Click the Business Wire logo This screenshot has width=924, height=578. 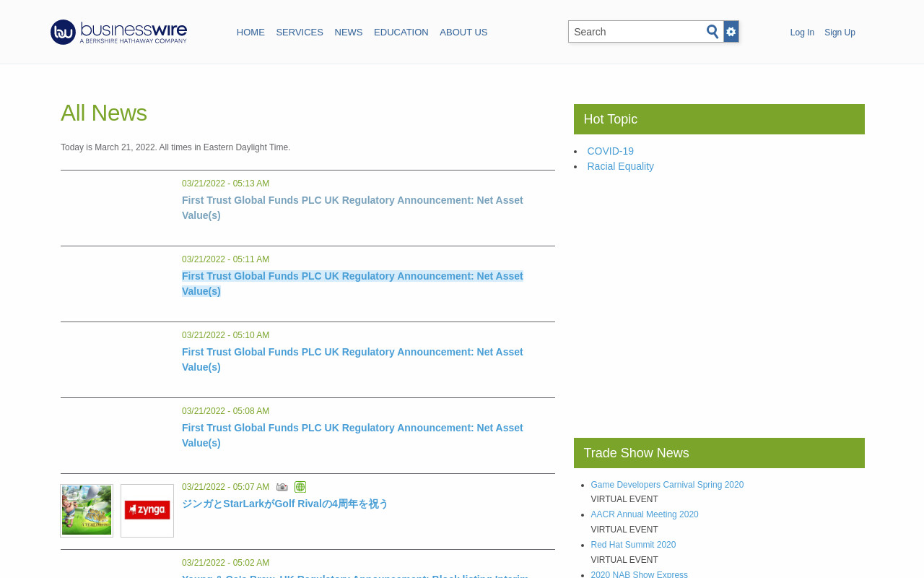click(x=118, y=32)
